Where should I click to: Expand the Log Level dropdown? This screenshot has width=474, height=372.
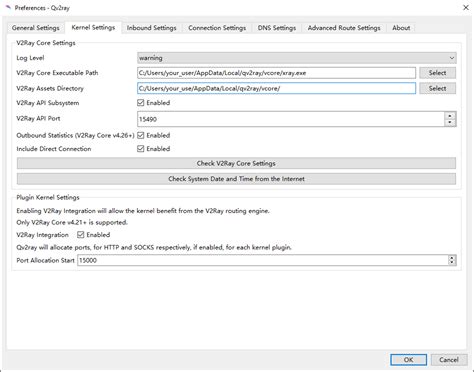click(297, 58)
